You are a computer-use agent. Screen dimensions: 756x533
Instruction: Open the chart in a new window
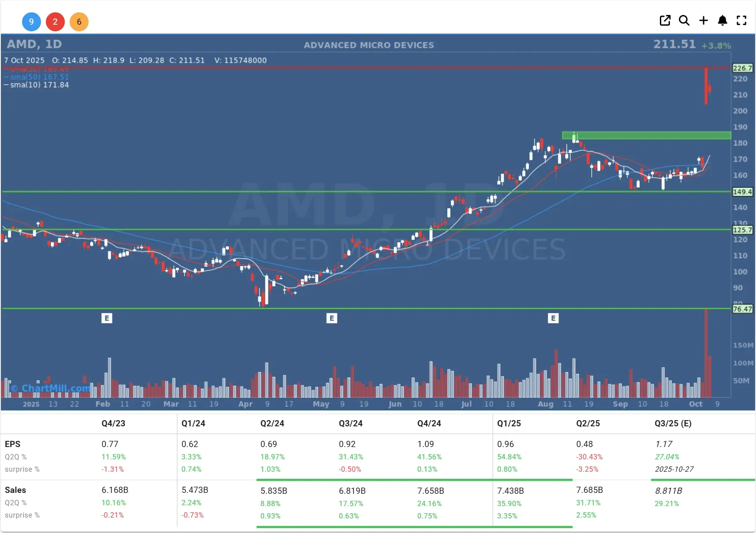coord(665,20)
